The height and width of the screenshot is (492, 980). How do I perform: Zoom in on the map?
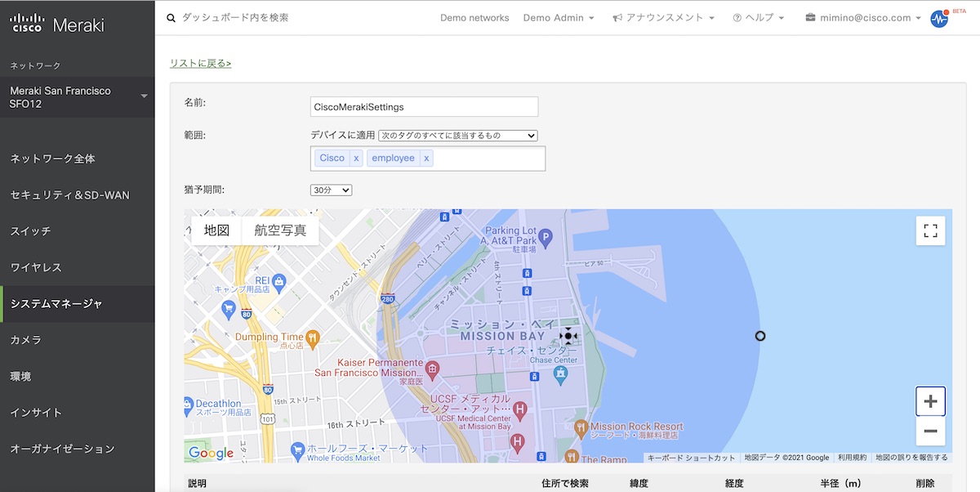pos(930,401)
